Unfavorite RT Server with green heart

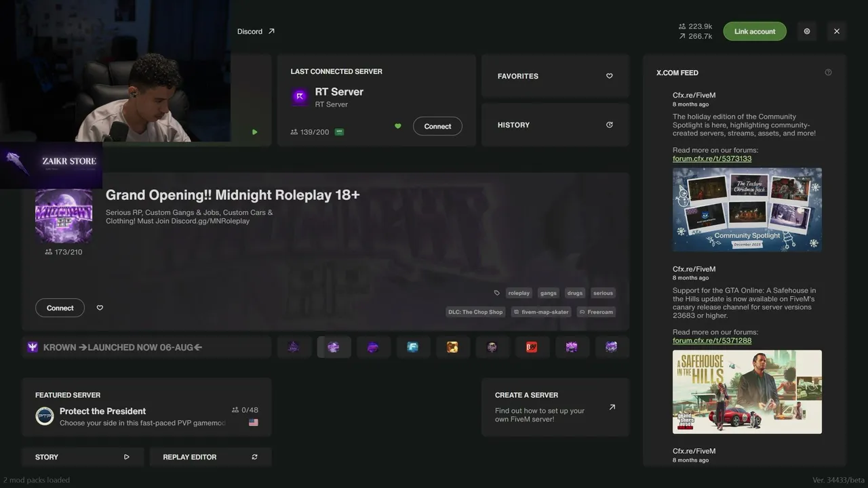pos(398,126)
